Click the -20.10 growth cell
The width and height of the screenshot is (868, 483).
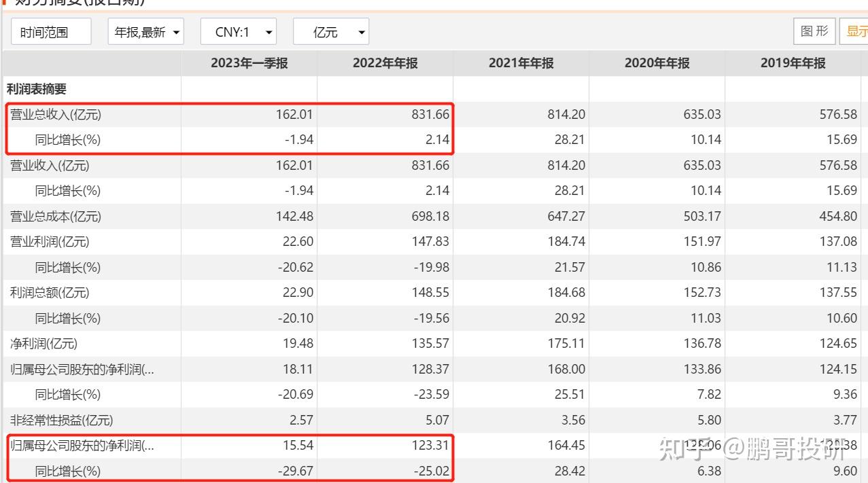(x=296, y=319)
